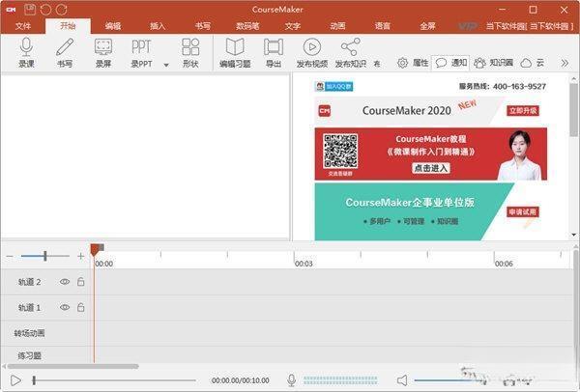Click the save icon in title bar
The image size is (580, 392).
click(30, 10)
